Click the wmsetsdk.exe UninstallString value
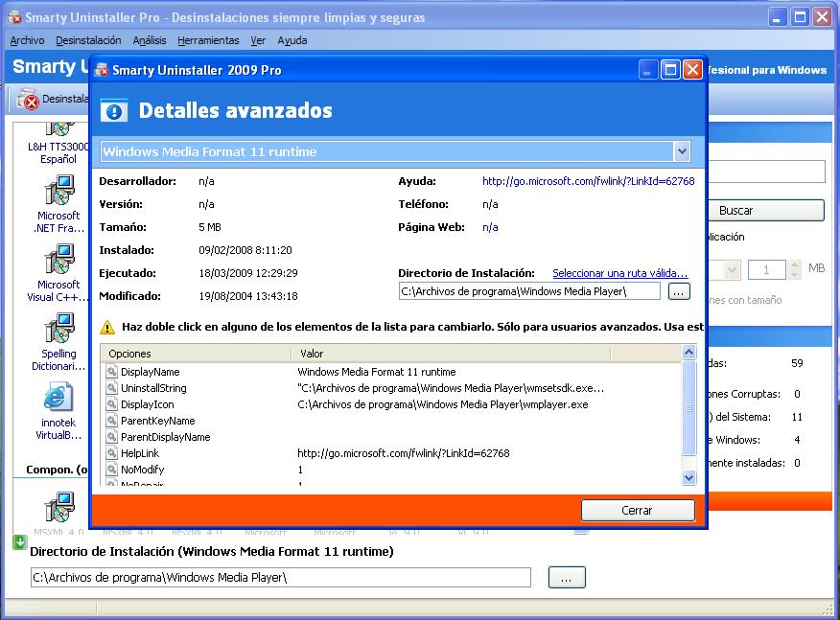840x620 pixels. click(x=451, y=388)
